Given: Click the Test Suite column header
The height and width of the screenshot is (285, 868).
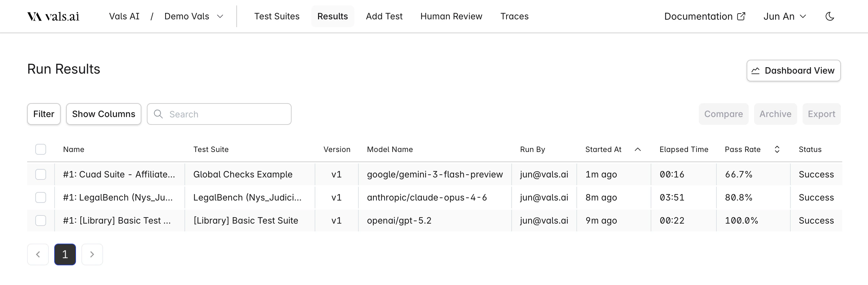Looking at the screenshot, I should click(211, 149).
